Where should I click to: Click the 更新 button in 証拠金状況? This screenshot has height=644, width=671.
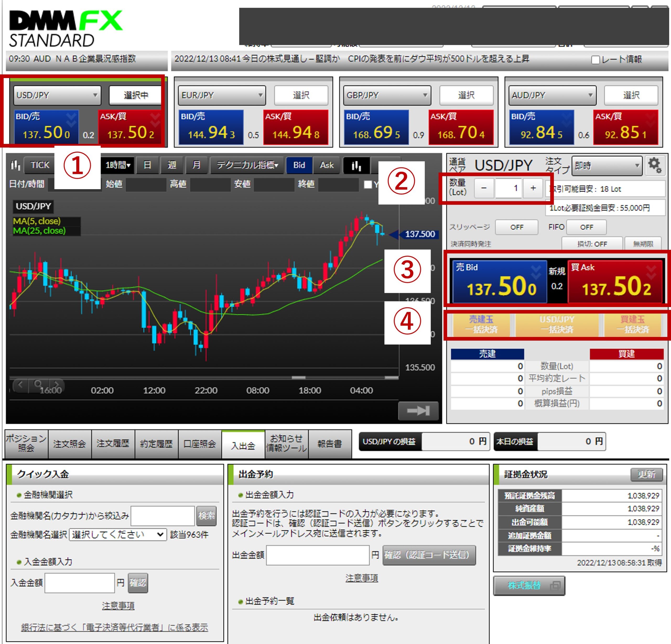[x=646, y=474]
